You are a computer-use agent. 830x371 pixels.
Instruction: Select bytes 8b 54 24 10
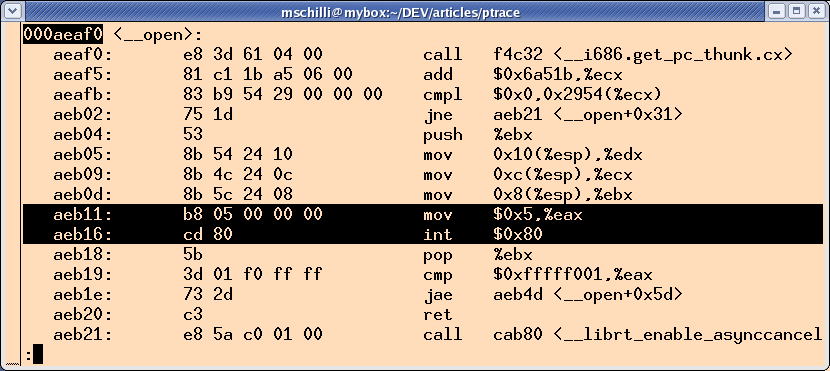click(x=238, y=155)
